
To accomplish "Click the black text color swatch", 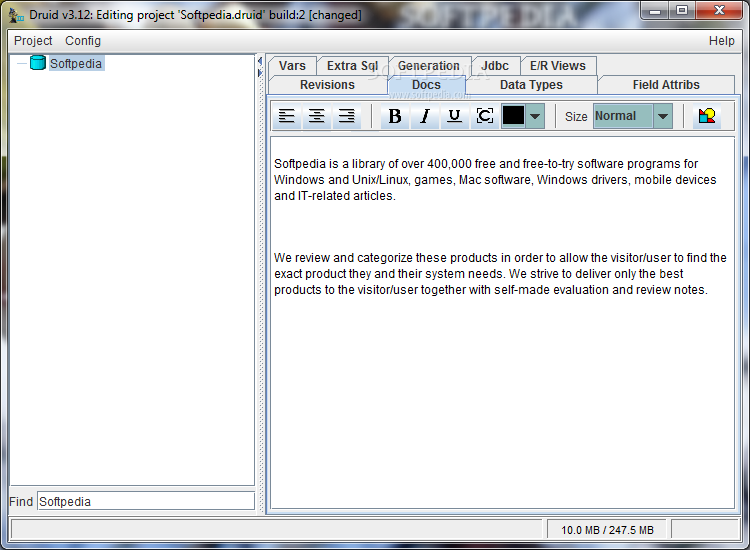I will [x=513, y=116].
